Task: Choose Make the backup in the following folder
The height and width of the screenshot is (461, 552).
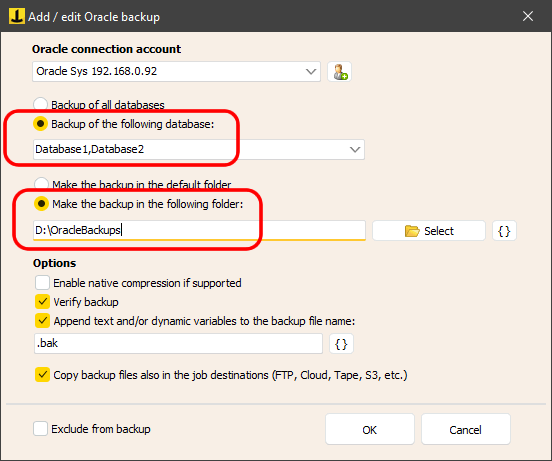Action: tap(41, 204)
